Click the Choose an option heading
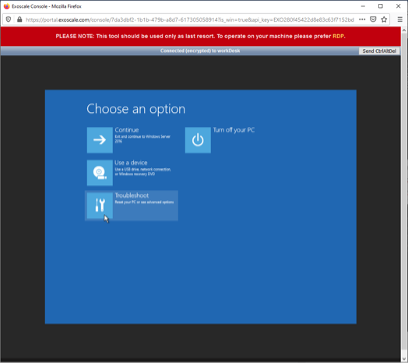The image size is (408, 364). pos(136,109)
